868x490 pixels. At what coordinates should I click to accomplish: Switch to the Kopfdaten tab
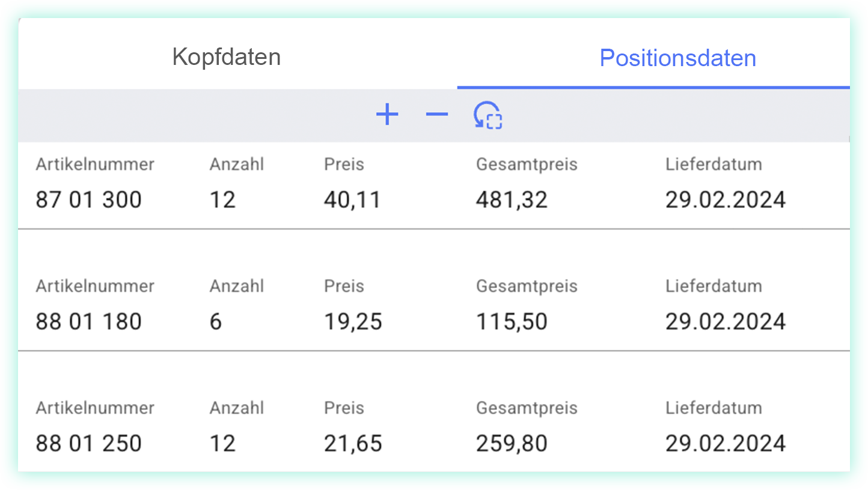click(x=227, y=57)
